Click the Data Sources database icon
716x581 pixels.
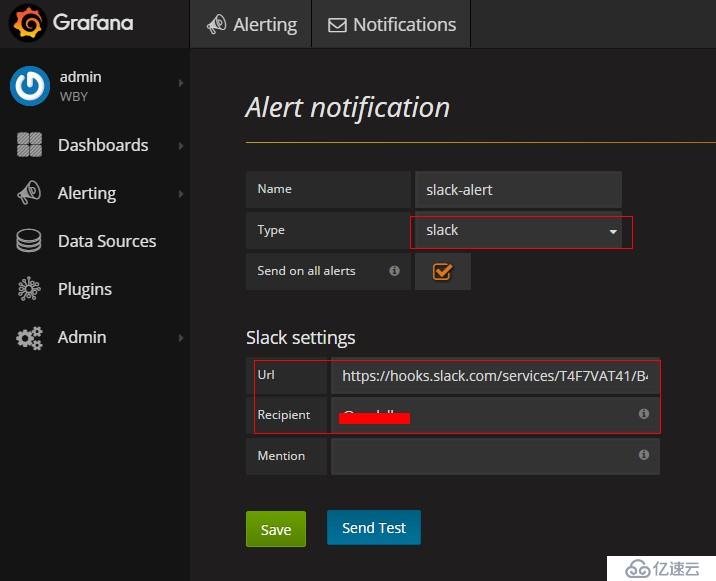click(29, 241)
